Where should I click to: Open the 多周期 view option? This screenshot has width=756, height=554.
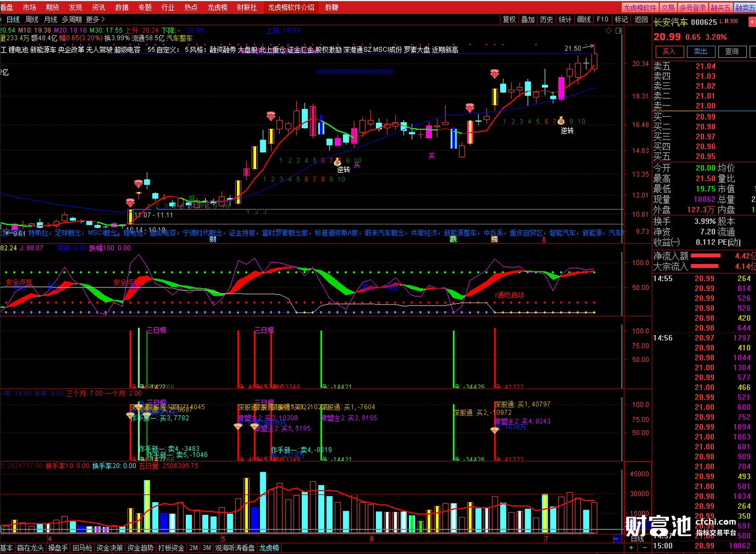coord(72,19)
